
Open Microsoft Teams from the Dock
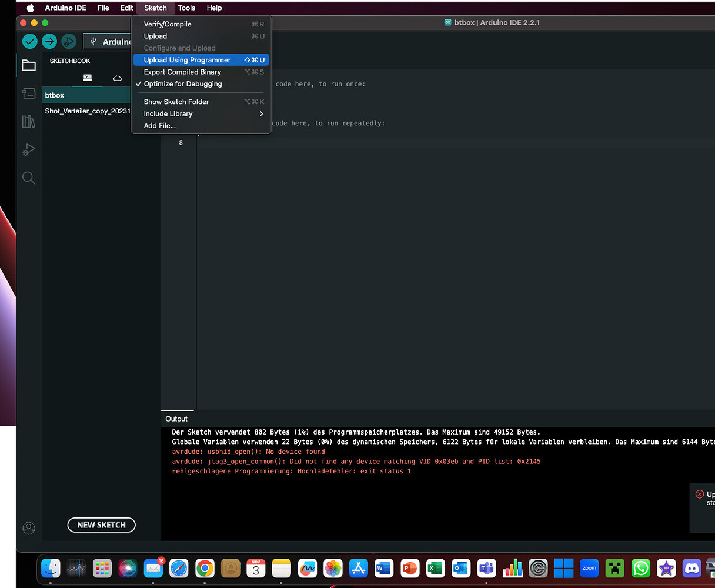pos(486,568)
